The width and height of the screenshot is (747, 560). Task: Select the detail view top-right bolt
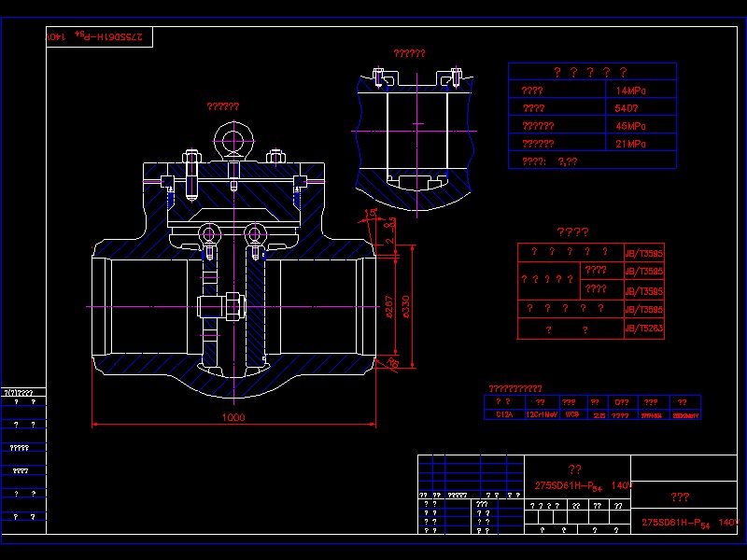click(455, 76)
